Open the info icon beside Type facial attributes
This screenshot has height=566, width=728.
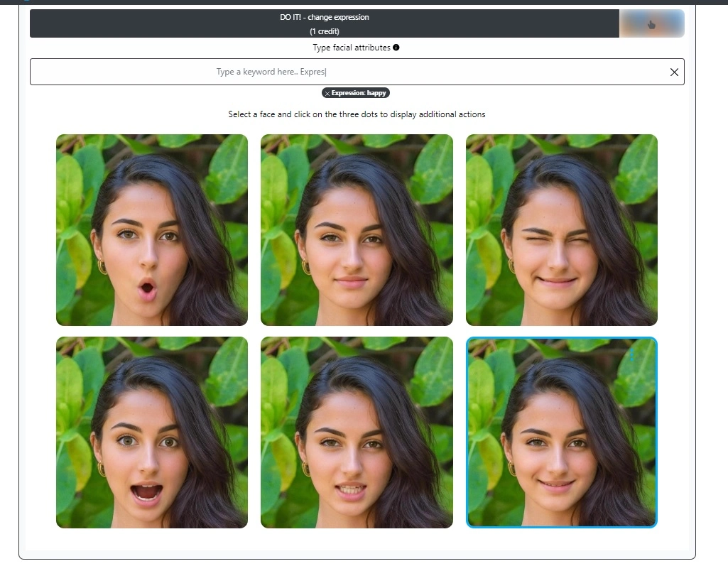coord(396,48)
